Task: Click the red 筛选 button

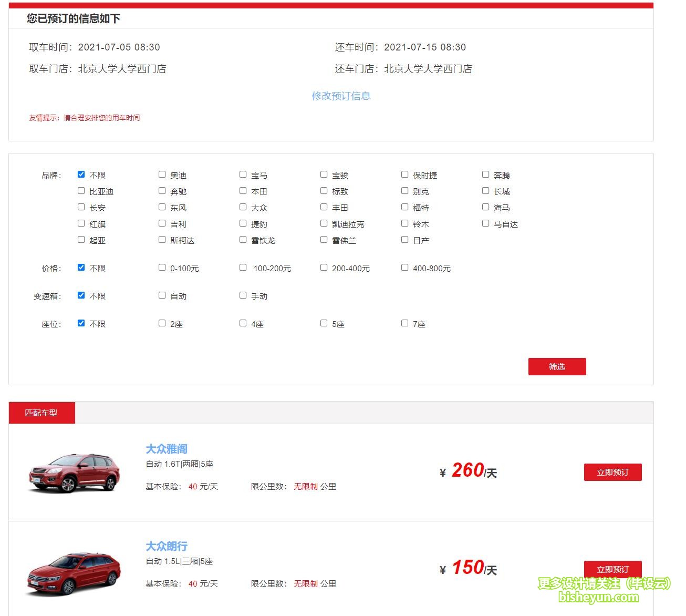Action: (x=557, y=366)
